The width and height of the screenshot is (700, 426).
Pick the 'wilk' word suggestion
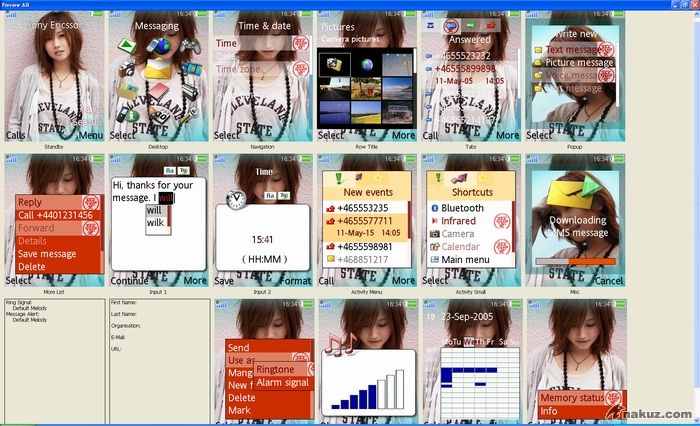156,223
